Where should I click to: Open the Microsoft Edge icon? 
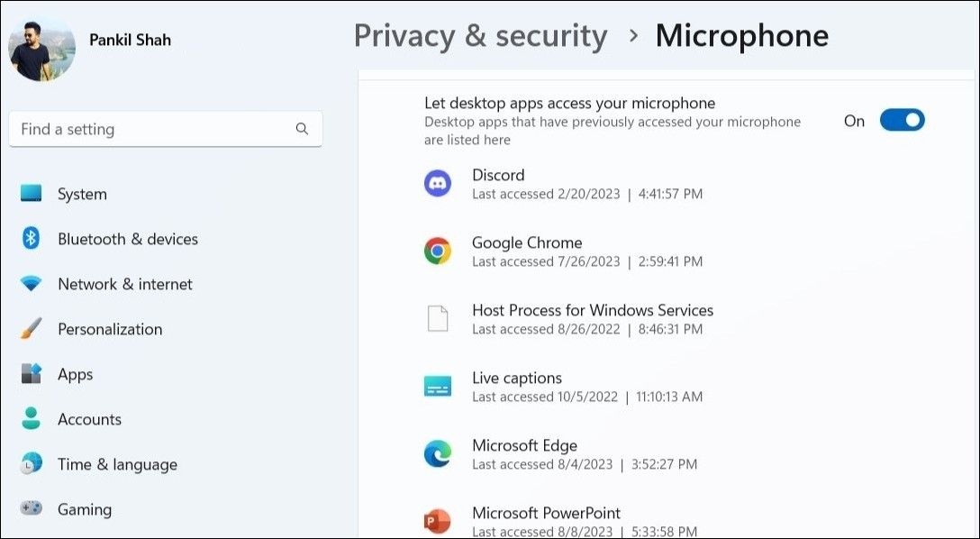point(438,453)
